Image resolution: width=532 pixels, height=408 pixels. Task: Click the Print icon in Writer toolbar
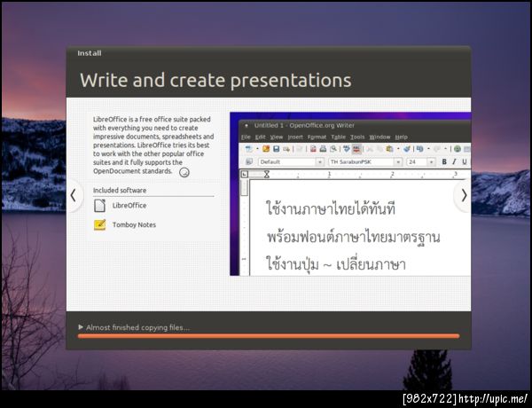pos(323,149)
